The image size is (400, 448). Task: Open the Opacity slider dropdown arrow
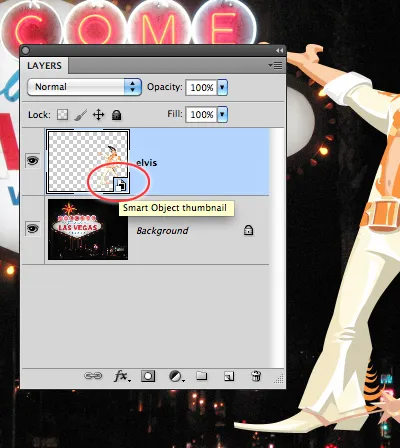(222, 87)
